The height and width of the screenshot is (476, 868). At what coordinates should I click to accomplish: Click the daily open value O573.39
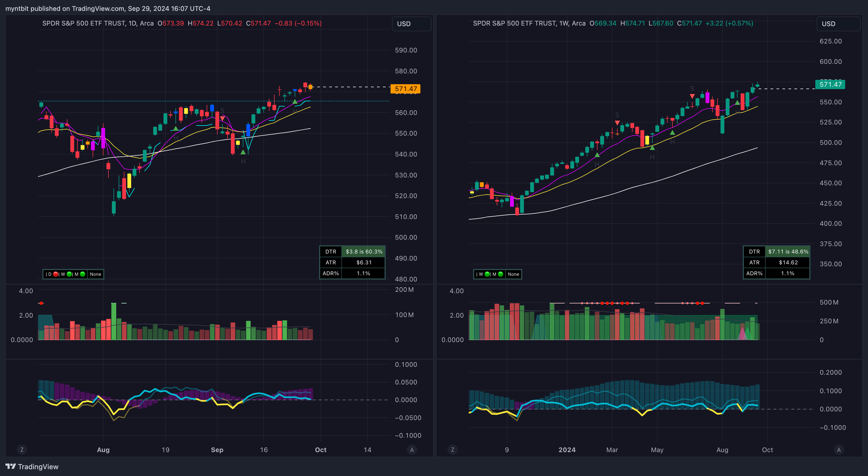[x=171, y=23]
